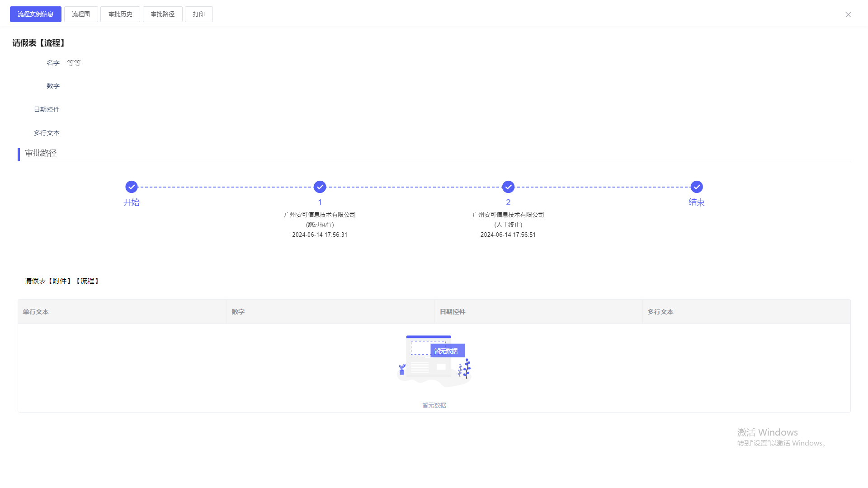This screenshot has width=868, height=488.
Task: Click the 单行文本 column header
Action: pyautogui.click(x=36, y=312)
